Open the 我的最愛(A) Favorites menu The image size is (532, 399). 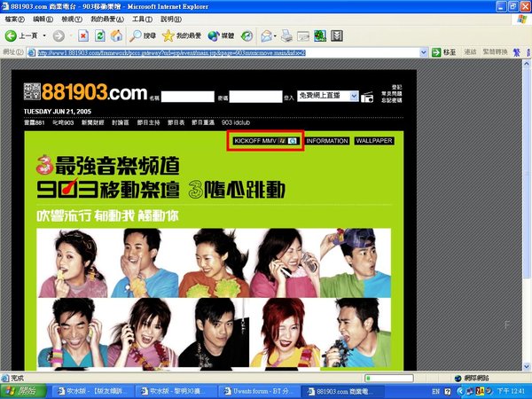click(x=107, y=20)
